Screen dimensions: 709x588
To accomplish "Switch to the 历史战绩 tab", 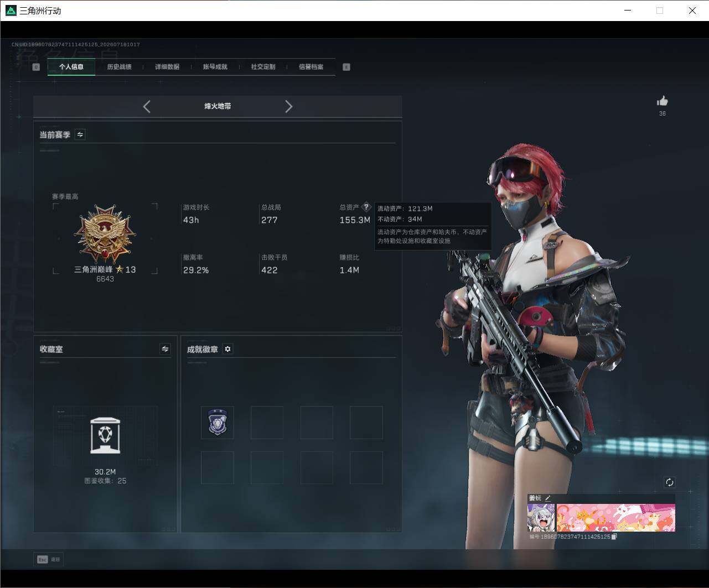I will 119,67.
